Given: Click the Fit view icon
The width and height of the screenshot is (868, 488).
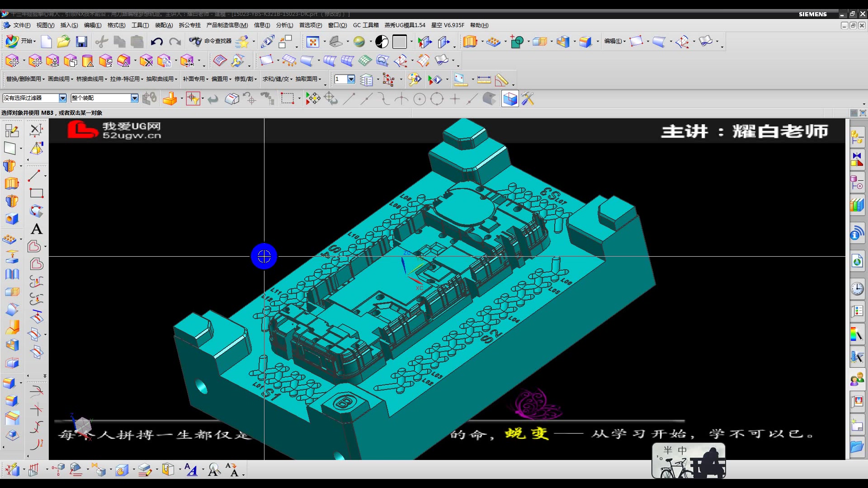Looking at the screenshot, I should tap(312, 42).
